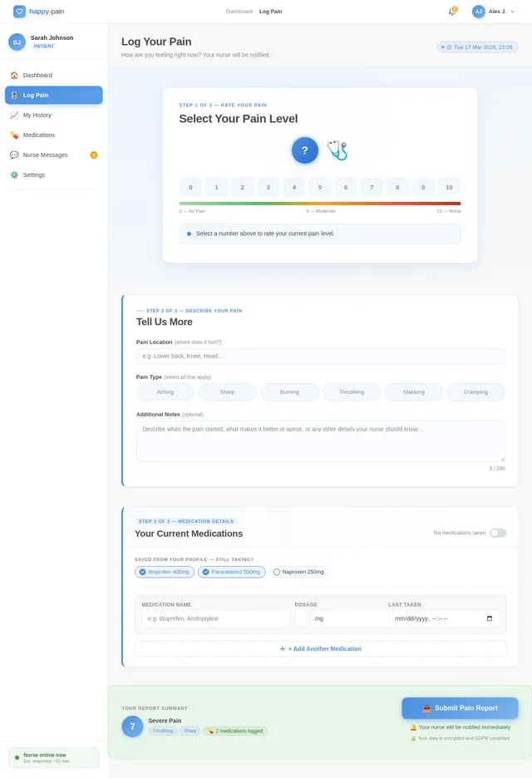Select Log Pain in top navigation

[x=270, y=12]
